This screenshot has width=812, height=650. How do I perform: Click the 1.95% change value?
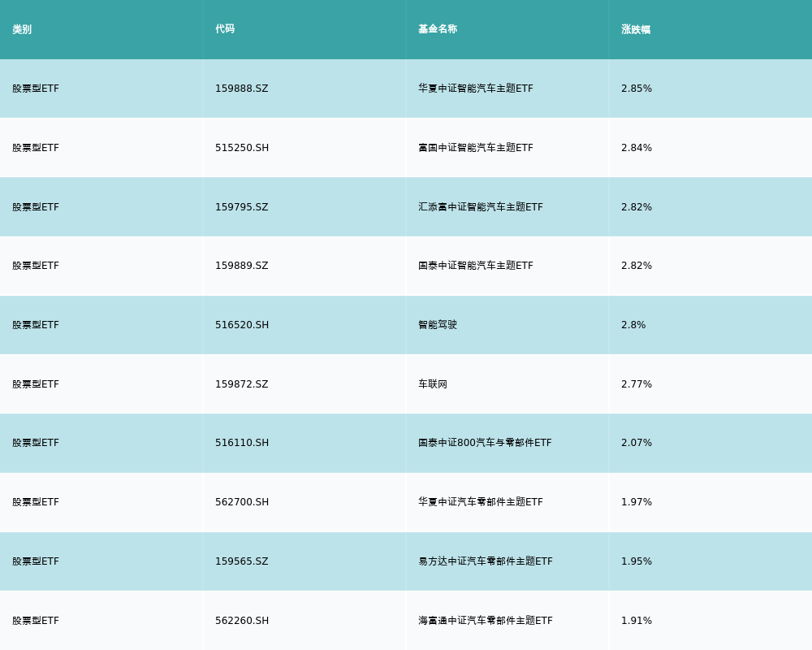click(637, 561)
